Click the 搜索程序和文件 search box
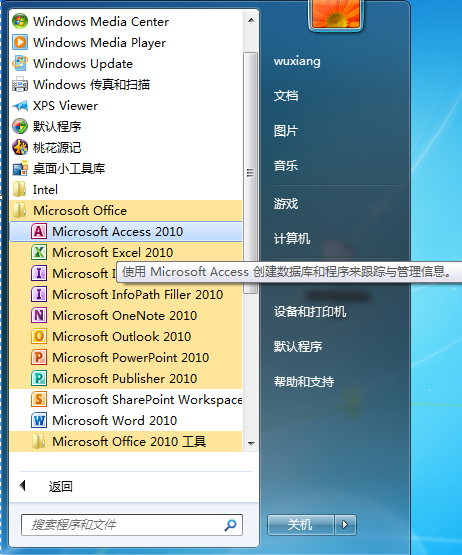 coord(132,525)
